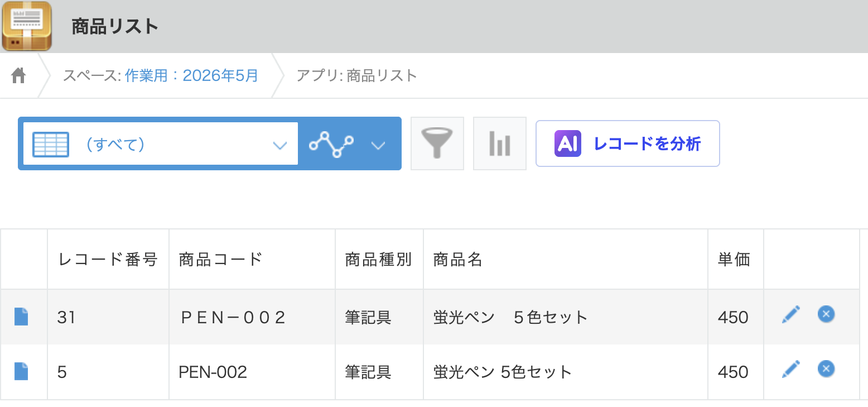
Task: Open the space link 作業用：2026年5月
Action: coord(191,75)
